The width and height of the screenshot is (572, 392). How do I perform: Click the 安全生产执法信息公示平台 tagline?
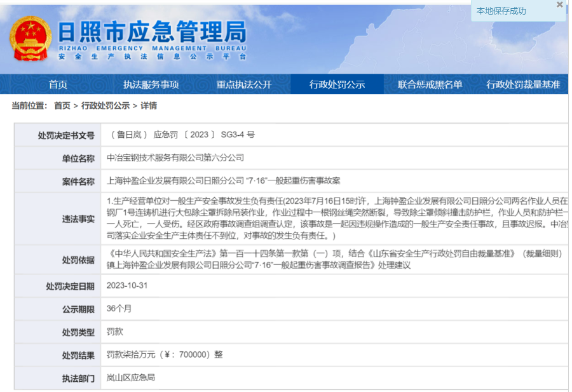coord(153,57)
